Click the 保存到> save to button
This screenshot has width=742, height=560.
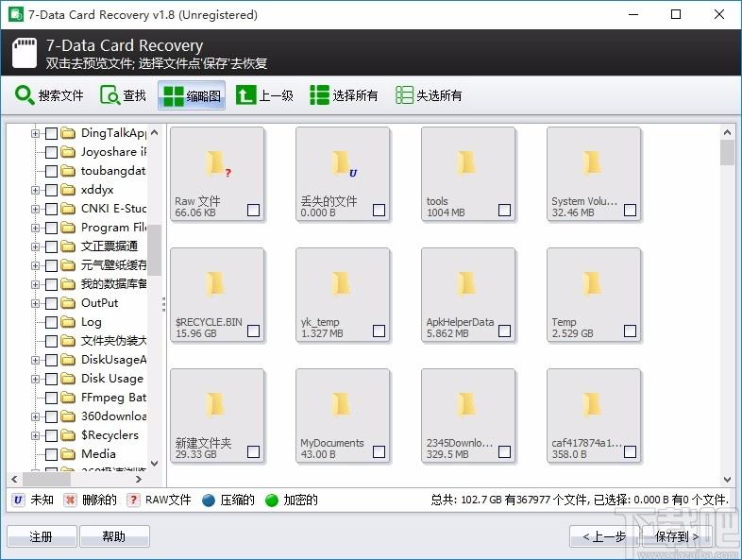pos(677,536)
